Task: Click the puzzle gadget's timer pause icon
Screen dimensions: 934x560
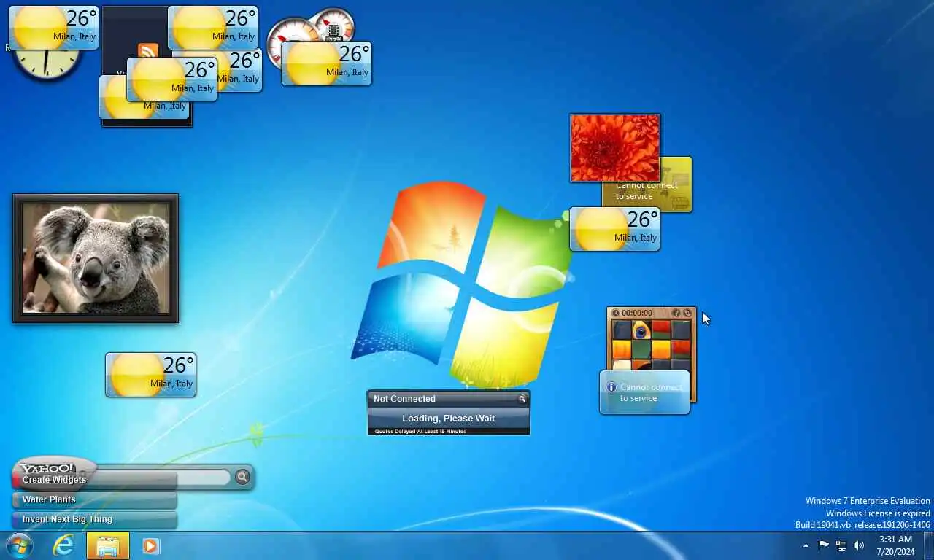Action: click(x=615, y=313)
